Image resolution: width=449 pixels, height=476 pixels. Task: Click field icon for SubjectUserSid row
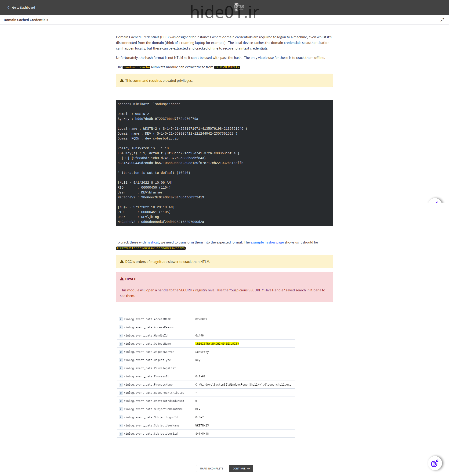pos(121,434)
